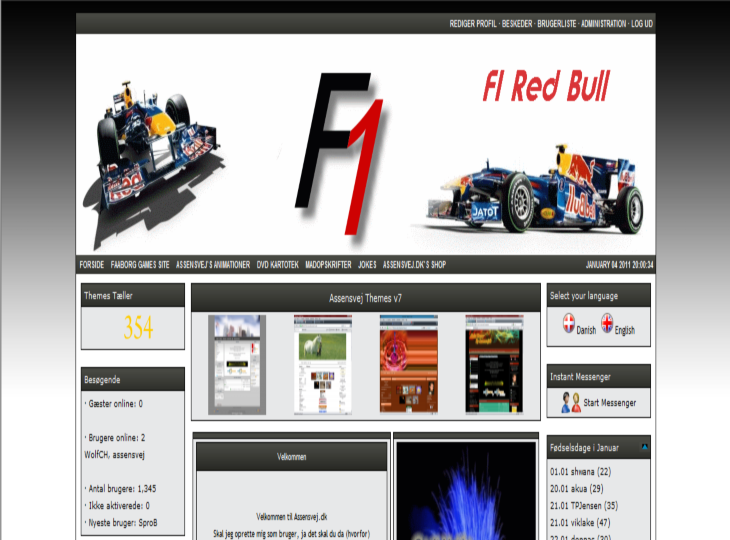This screenshot has height=540, width=730.
Task: Open akua birthday user link
Action: 579,489
